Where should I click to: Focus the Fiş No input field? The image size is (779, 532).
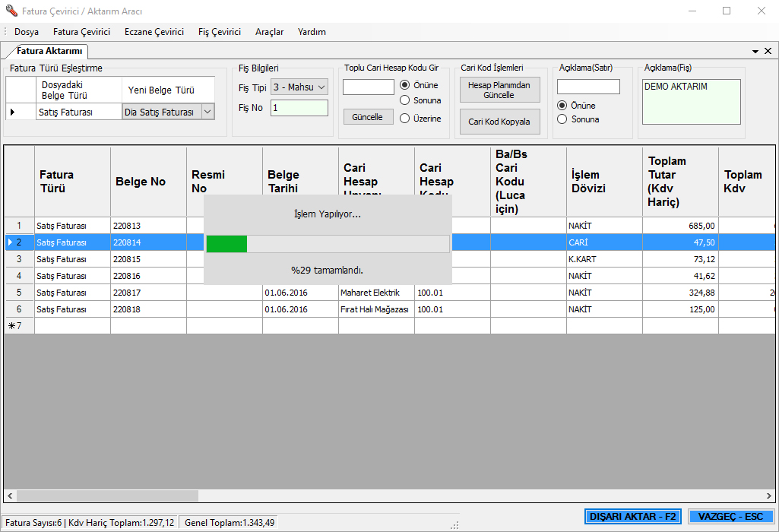pyautogui.click(x=299, y=108)
